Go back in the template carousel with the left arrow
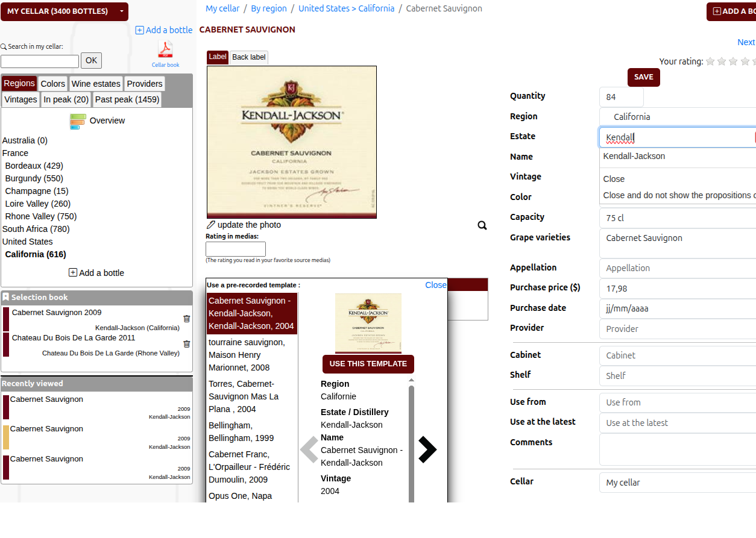The width and height of the screenshot is (756, 538). (x=309, y=449)
